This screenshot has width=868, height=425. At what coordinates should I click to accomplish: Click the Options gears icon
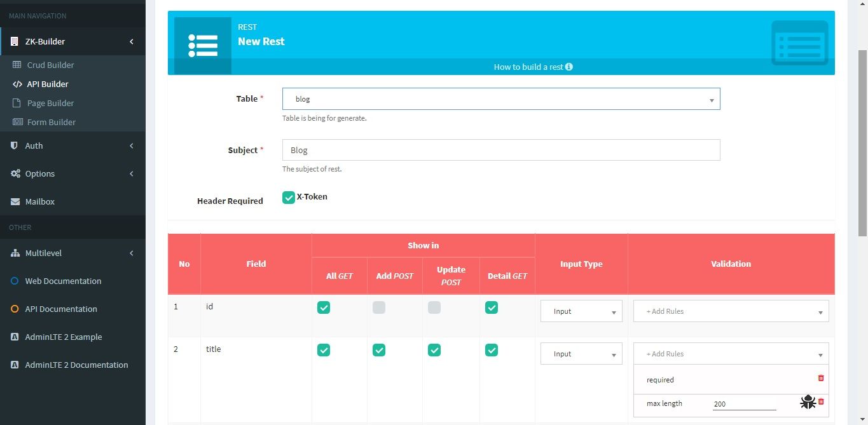15,173
